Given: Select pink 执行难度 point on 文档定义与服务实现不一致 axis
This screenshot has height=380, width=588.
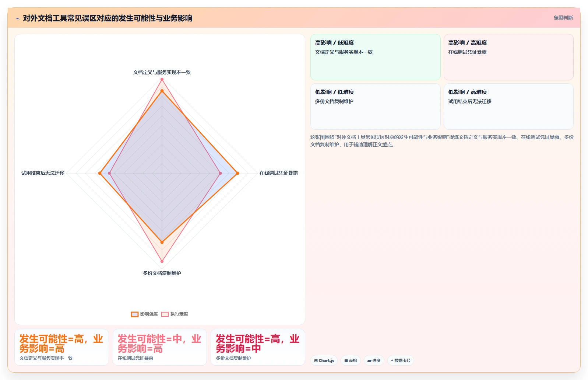Looking at the screenshot, I should point(162,79).
